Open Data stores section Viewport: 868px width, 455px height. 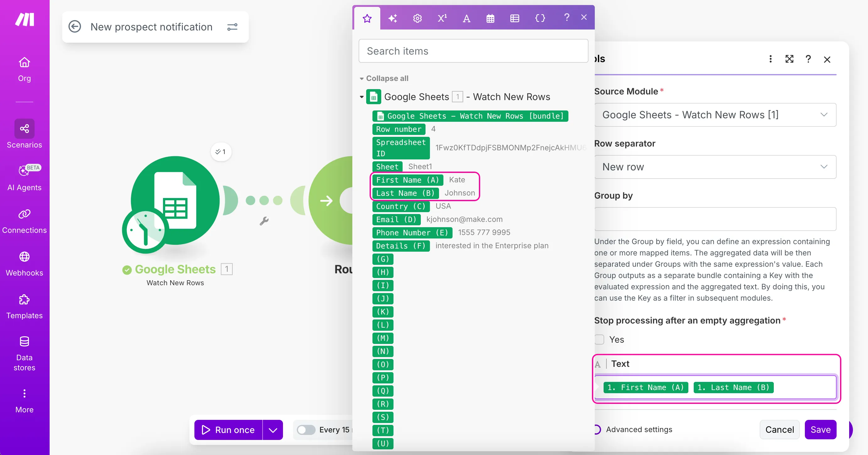coord(24,353)
